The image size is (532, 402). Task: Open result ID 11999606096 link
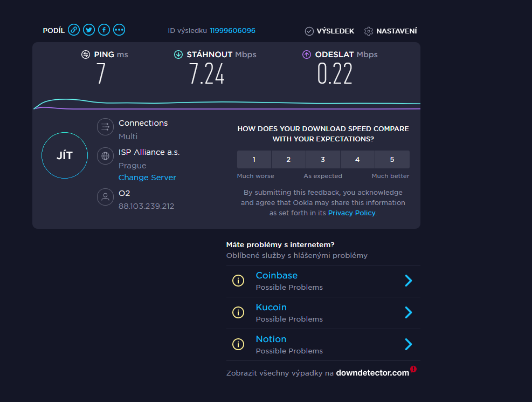tap(232, 31)
